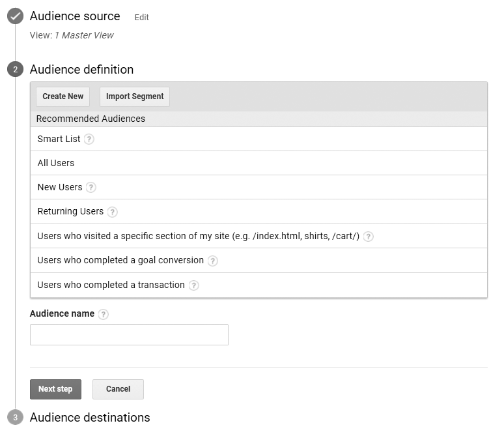
Task: Edit the Audience source
Action: tap(141, 18)
